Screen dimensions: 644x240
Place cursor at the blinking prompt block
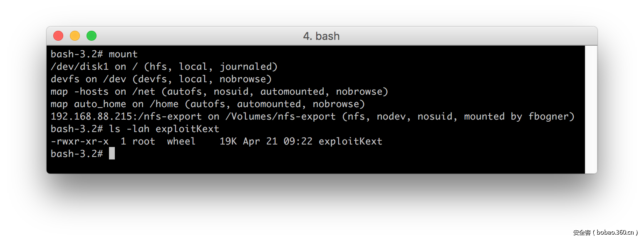point(111,154)
